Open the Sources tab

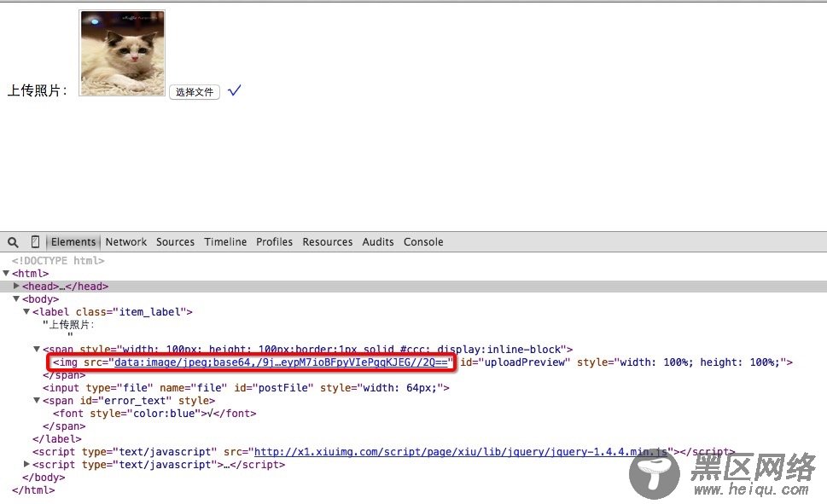tap(175, 242)
